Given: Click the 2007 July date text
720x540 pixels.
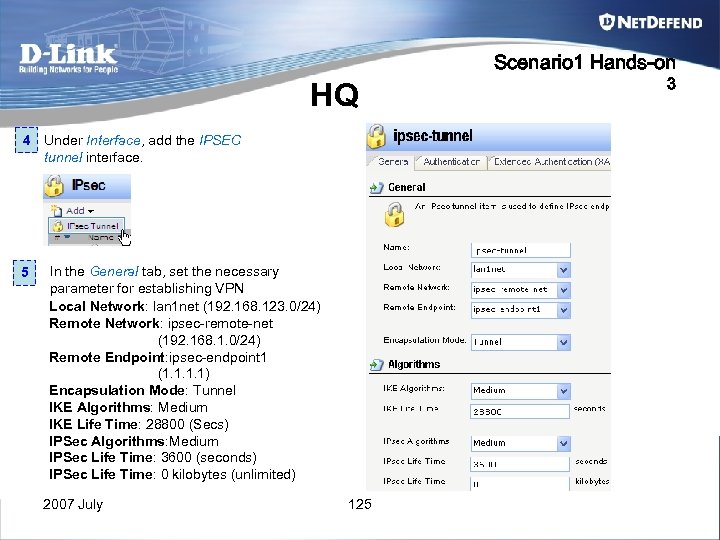Looking at the screenshot, I should click(73, 504).
